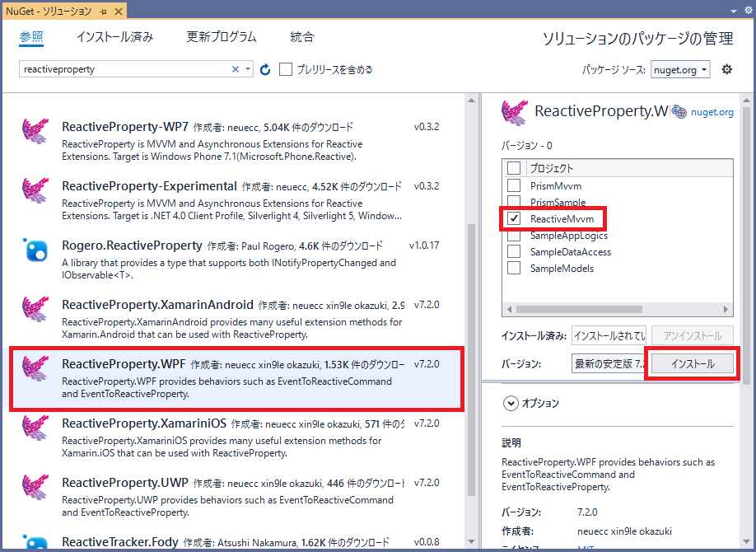756x552 pixels.
Task: Click the ReactiveProperty.UWP package icon
Action: click(35, 486)
